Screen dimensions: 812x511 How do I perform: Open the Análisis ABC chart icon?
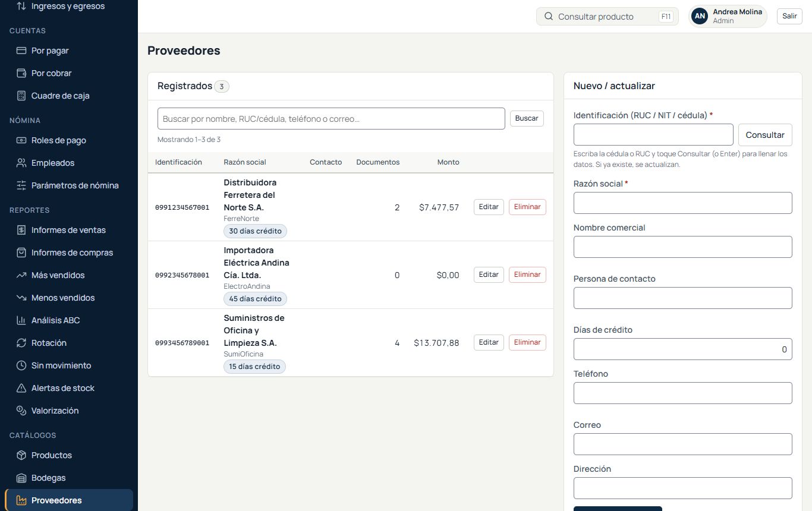tap(21, 320)
